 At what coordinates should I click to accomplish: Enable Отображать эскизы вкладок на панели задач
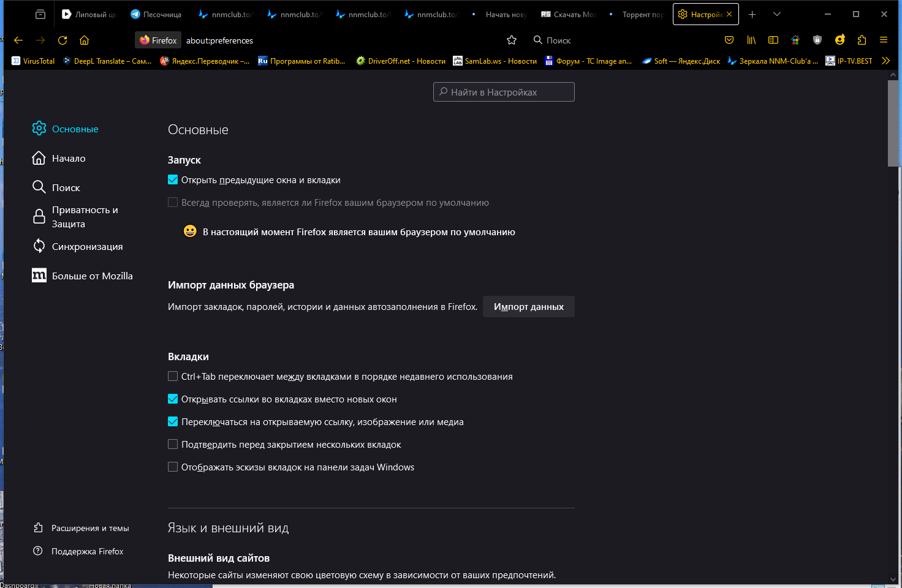(173, 467)
